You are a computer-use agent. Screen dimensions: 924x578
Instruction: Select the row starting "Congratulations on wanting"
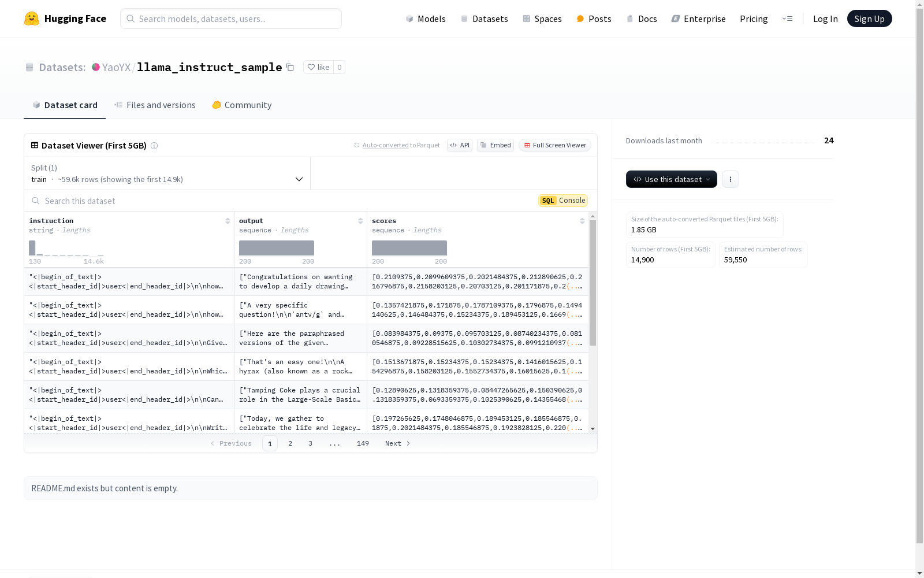(x=306, y=281)
